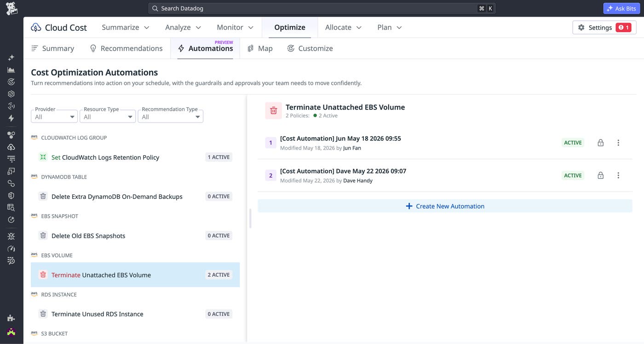Image resolution: width=644 pixels, height=344 pixels.
Task: Select the Optimize top tab
Action: pyautogui.click(x=290, y=28)
